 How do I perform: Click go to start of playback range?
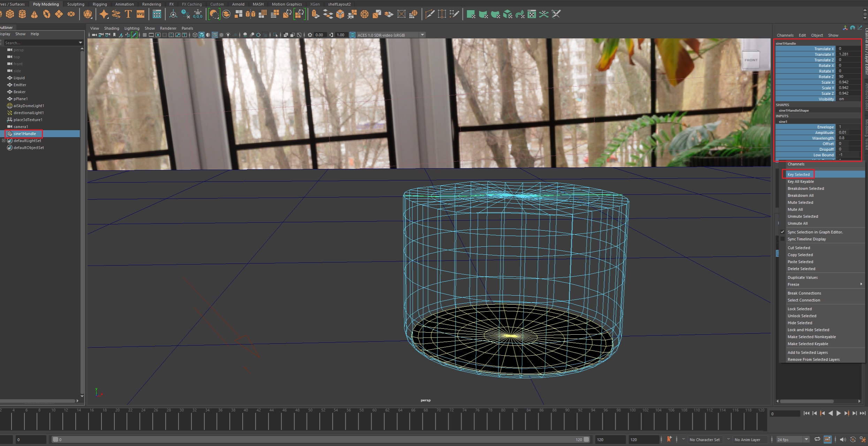pyautogui.click(x=806, y=413)
